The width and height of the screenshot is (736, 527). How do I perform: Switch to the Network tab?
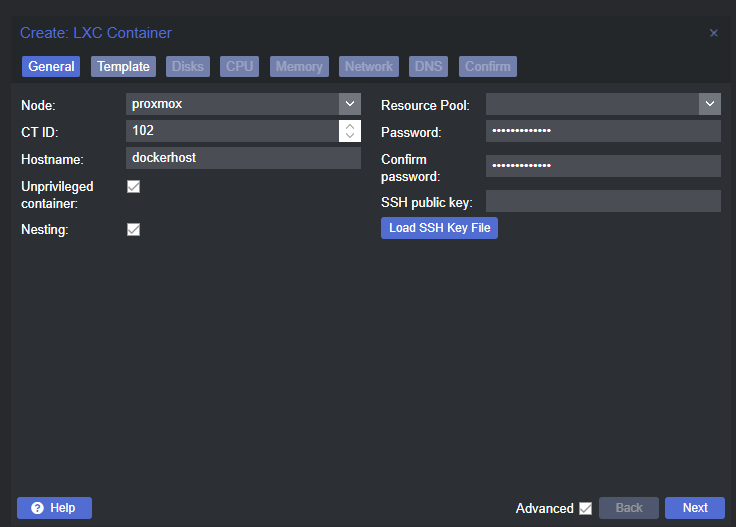pyautogui.click(x=369, y=67)
